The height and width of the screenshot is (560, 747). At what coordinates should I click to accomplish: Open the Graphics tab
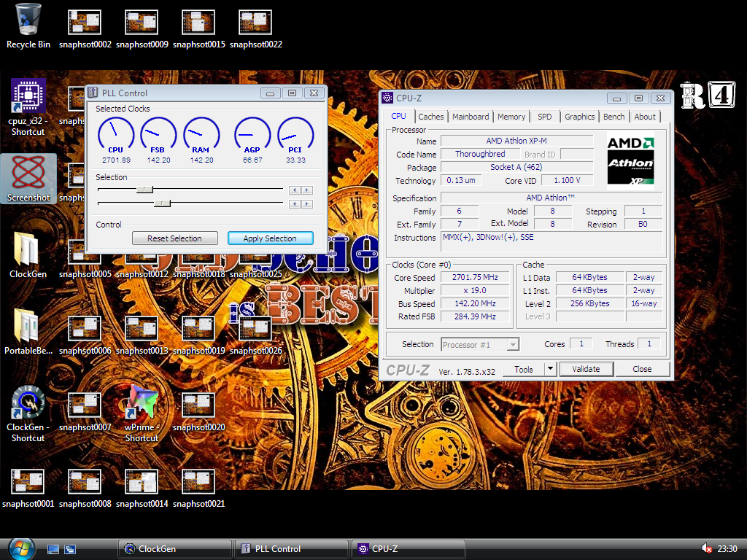click(x=579, y=117)
